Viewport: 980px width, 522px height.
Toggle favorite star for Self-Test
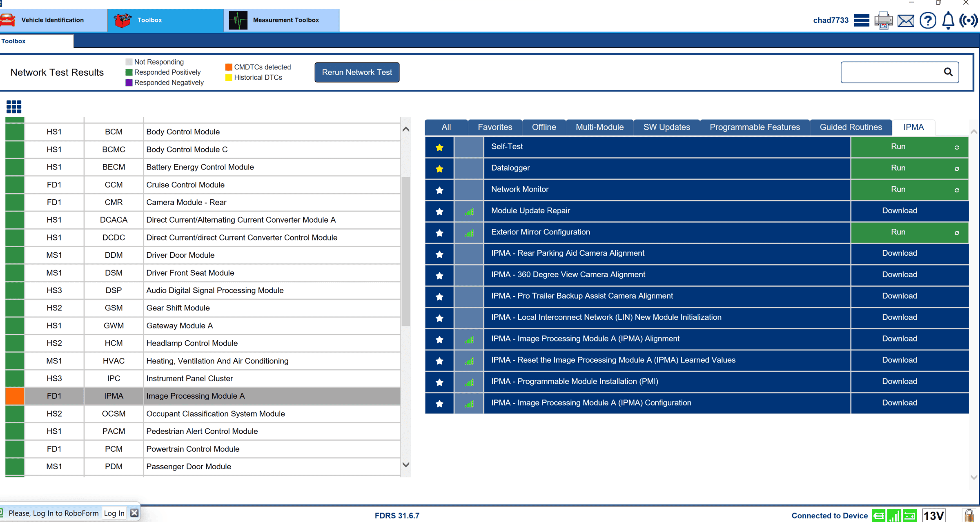439,147
